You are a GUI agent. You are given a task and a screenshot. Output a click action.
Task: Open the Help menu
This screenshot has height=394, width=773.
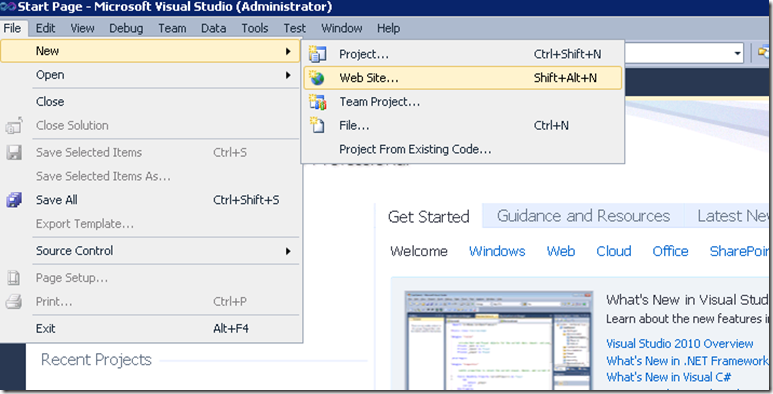tap(388, 28)
